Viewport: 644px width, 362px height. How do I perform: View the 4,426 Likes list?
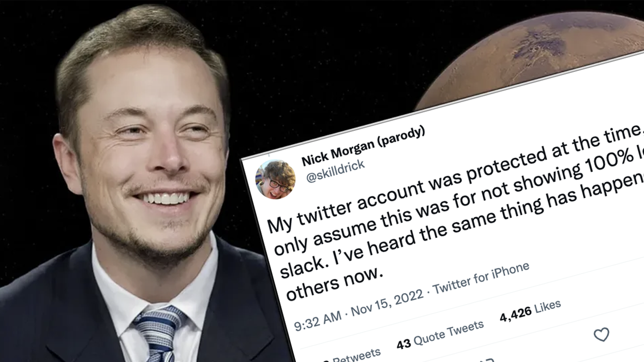pyautogui.click(x=530, y=311)
